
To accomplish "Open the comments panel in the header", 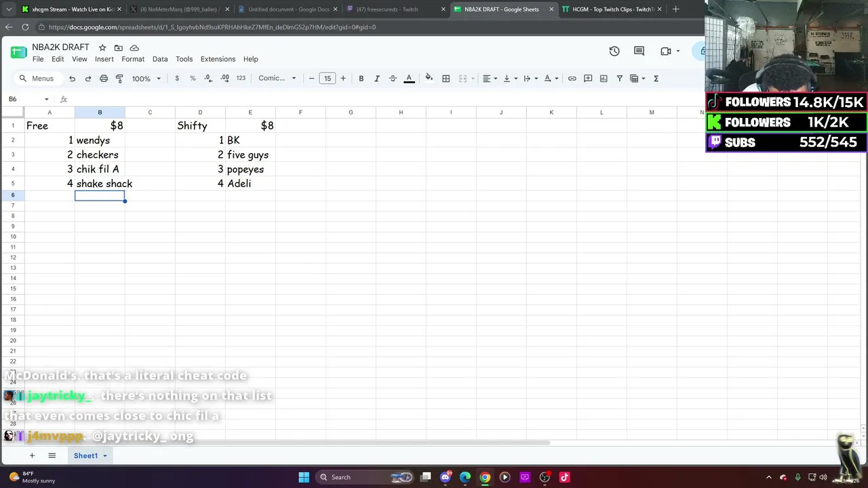I will pyautogui.click(x=639, y=51).
